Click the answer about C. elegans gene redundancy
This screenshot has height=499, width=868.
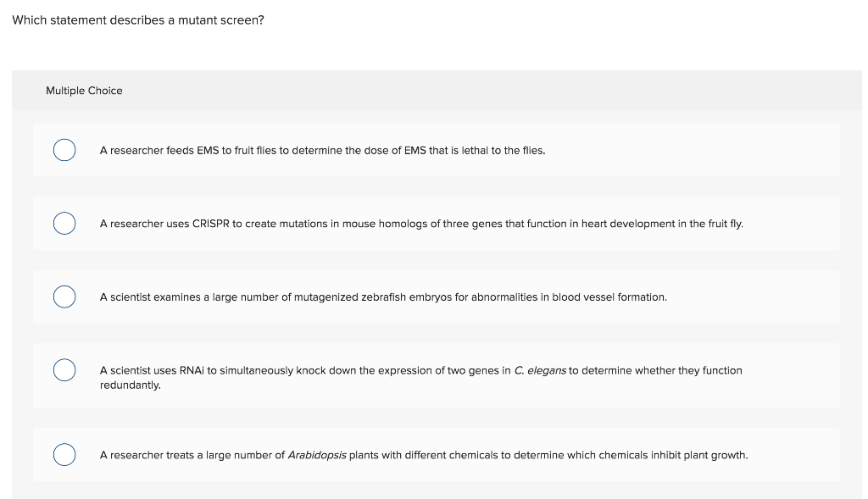pyautogui.click(x=421, y=370)
